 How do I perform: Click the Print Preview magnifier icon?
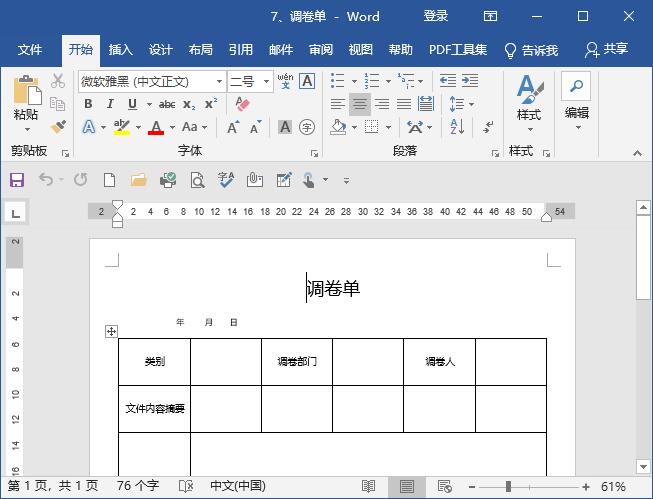click(x=197, y=180)
